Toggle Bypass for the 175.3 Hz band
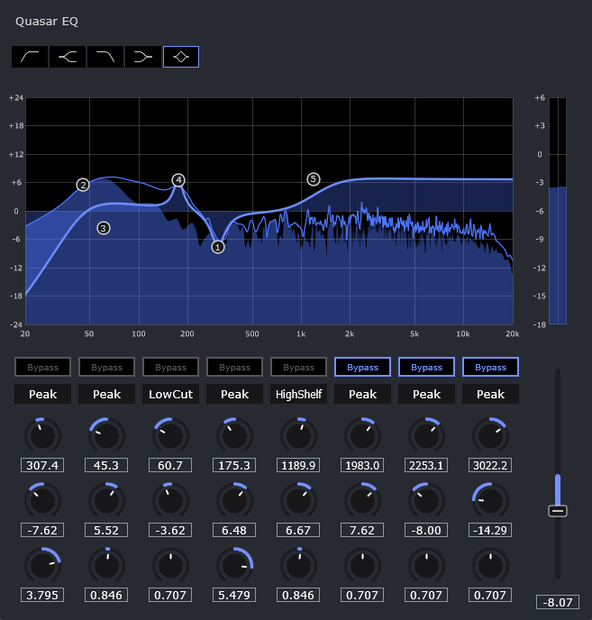The image size is (592, 620). pos(235,367)
